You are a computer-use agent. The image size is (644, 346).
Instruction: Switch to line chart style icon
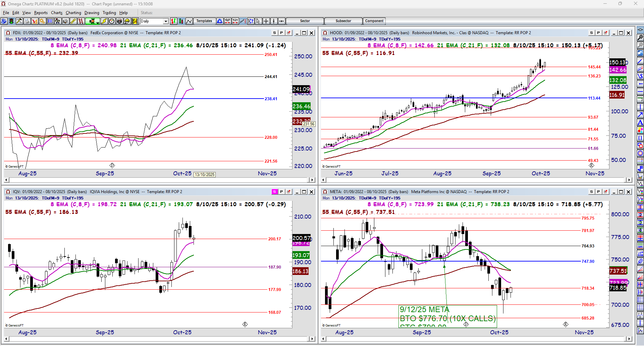189,21
